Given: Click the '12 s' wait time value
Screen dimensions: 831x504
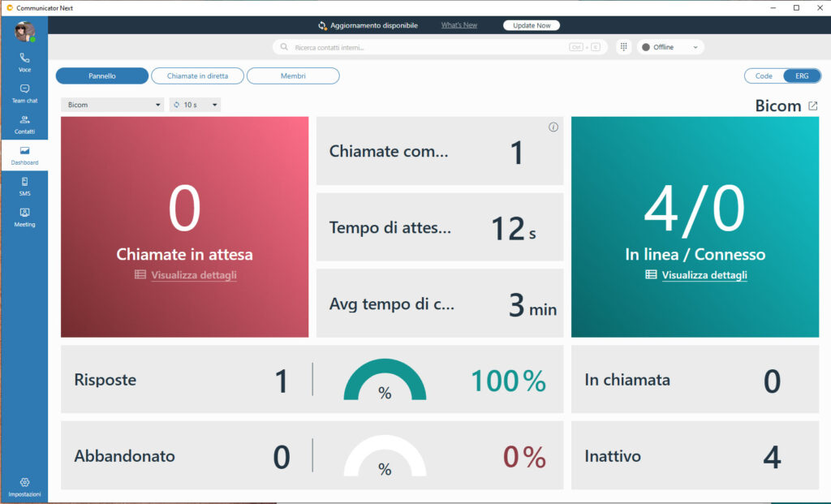Looking at the screenshot, I should (513, 229).
